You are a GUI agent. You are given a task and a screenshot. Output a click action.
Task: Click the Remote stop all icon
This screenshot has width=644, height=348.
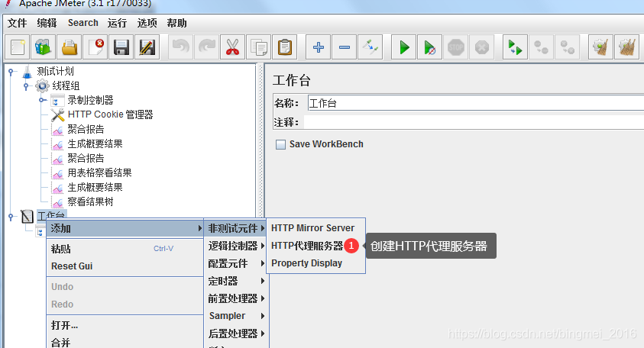(x=541, y=47)
